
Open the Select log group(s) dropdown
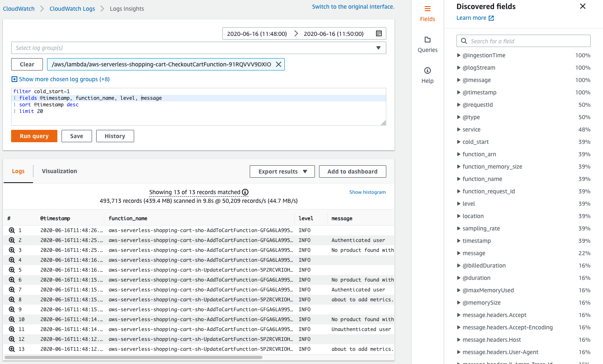(199, 48)
